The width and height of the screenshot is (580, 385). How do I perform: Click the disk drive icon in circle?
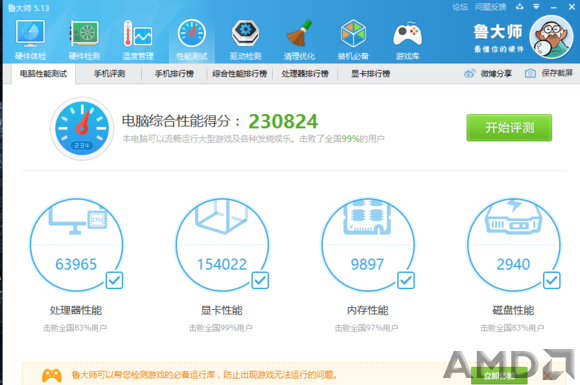[x=513, y=217]
